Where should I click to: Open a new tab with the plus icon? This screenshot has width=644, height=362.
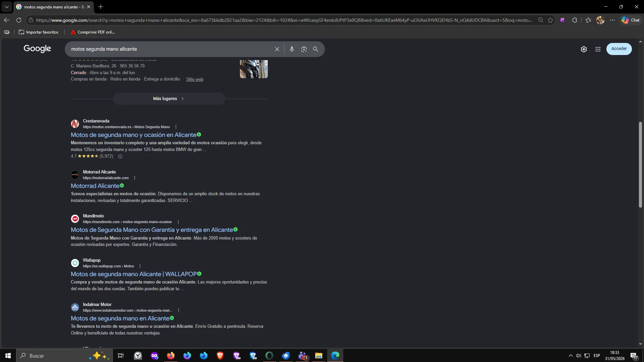coord(101,7)
